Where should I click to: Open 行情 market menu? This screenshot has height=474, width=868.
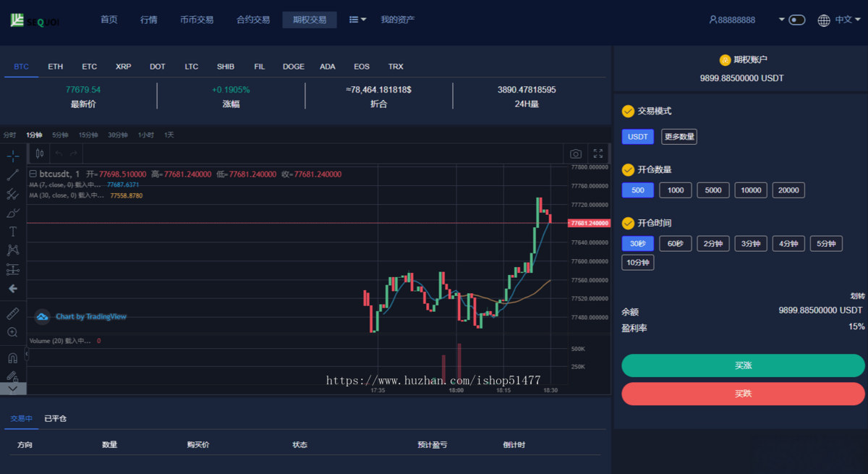pos(149,20)
